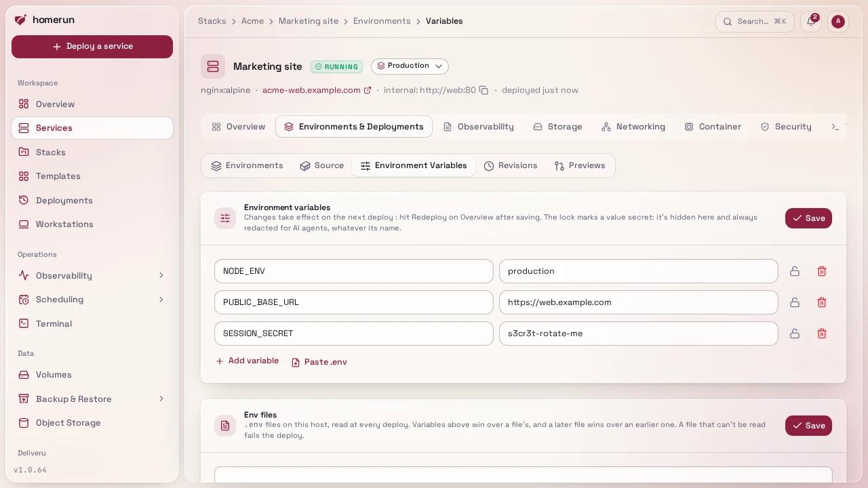Delete the SESSION_SECRET variable row

click(822, 333)
